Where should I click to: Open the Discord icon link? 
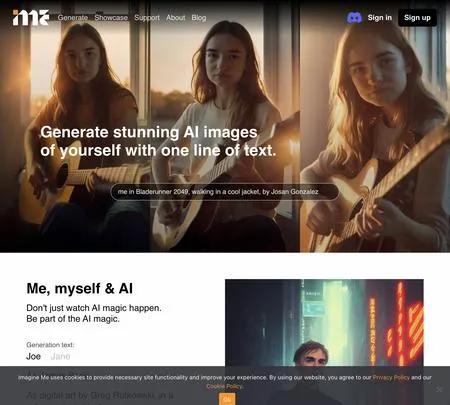(x=354, y=18)
